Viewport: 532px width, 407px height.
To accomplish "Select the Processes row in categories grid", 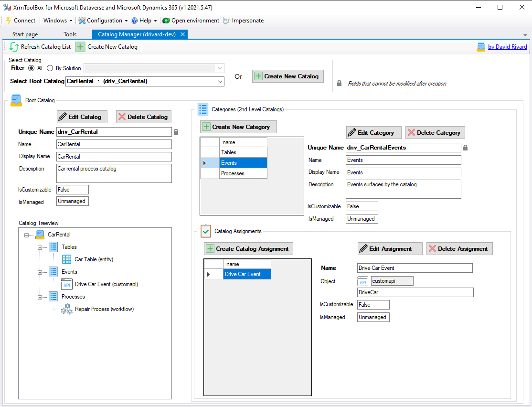I will 243,173.
